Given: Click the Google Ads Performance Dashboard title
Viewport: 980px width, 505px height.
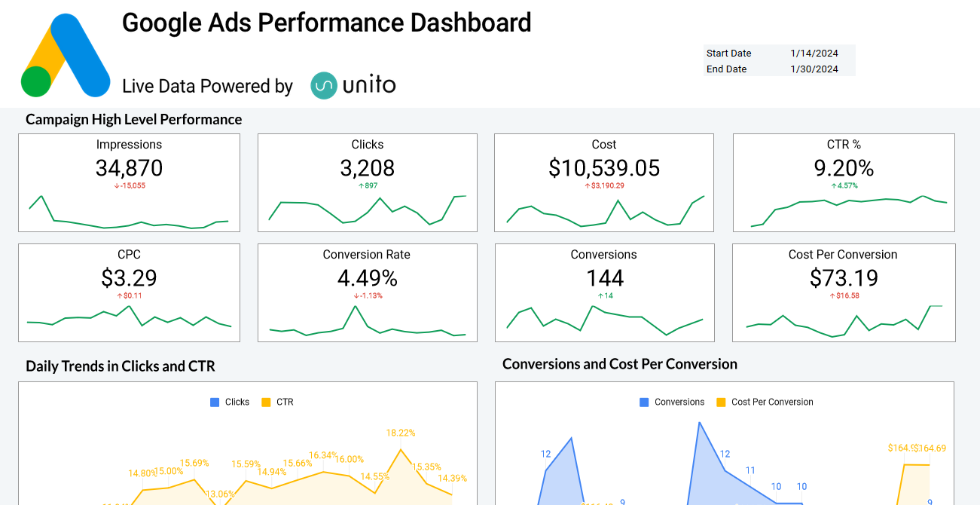Looking at the screenshot, I should (326, 23).
